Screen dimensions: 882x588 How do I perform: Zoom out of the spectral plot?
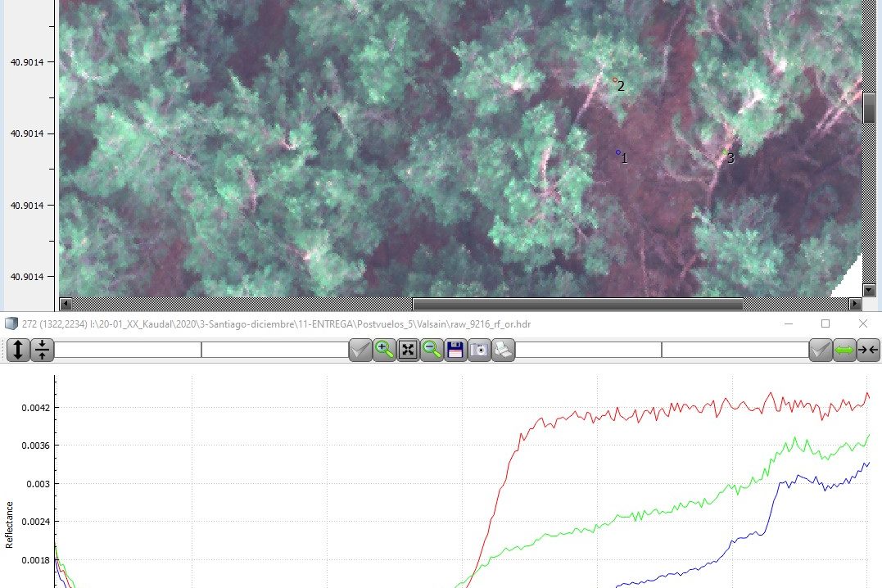coord(432,351)
